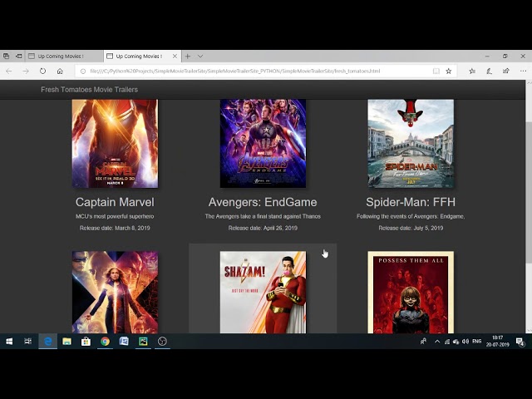Viewport: 532px width, 399px height.
Task: Click 'MCU's most powerful superhero' text
Action: point(115,216)
